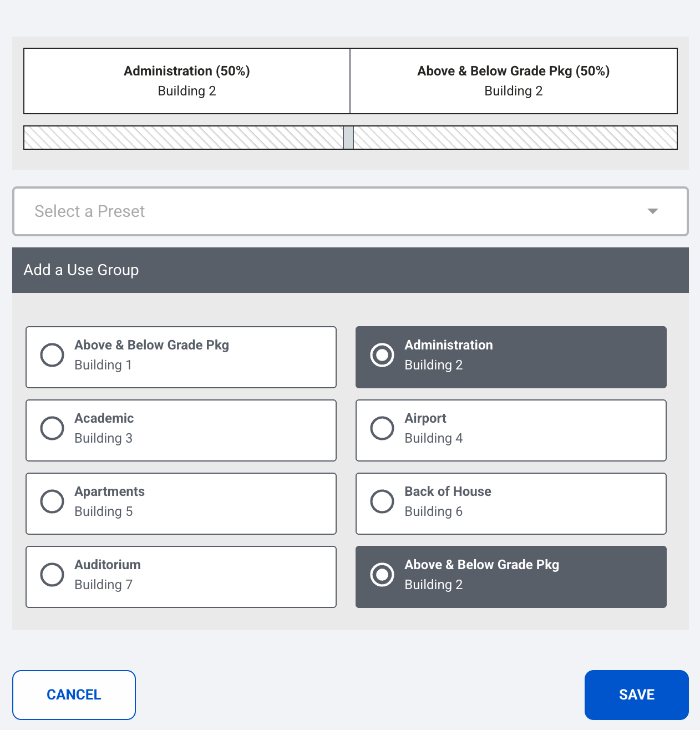Image resolution: width=700 pixels, height=730 pixels.
Task: Click left hatched portion of split bar
Action: (184, 138)
